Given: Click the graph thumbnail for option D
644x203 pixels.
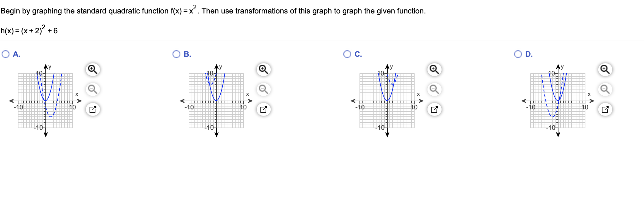Looking at the screenshot, I should pos(558,100).
